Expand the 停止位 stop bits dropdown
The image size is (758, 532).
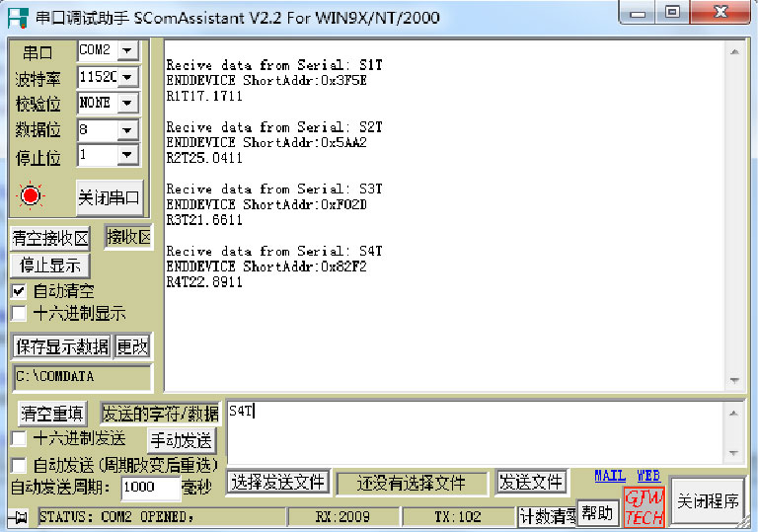(128, 155)
